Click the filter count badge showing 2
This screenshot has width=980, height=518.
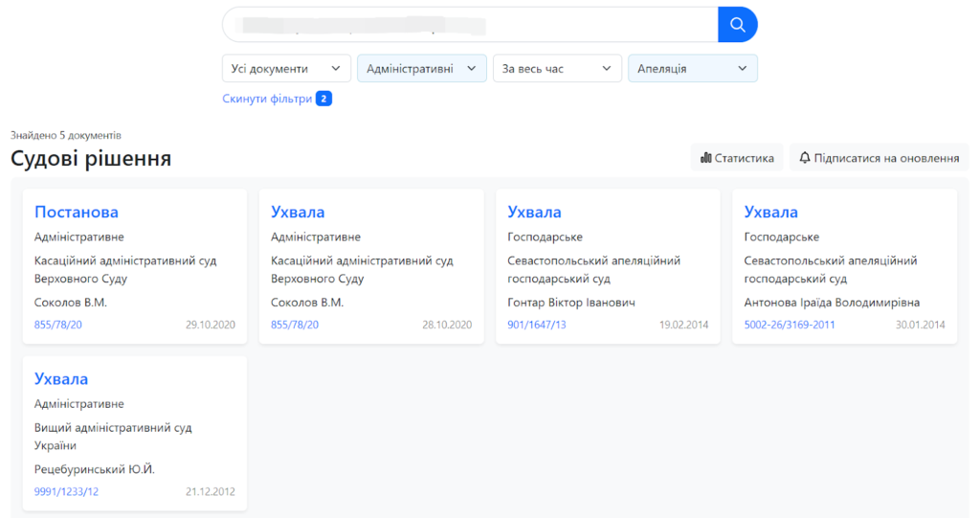tap(323, 99)
